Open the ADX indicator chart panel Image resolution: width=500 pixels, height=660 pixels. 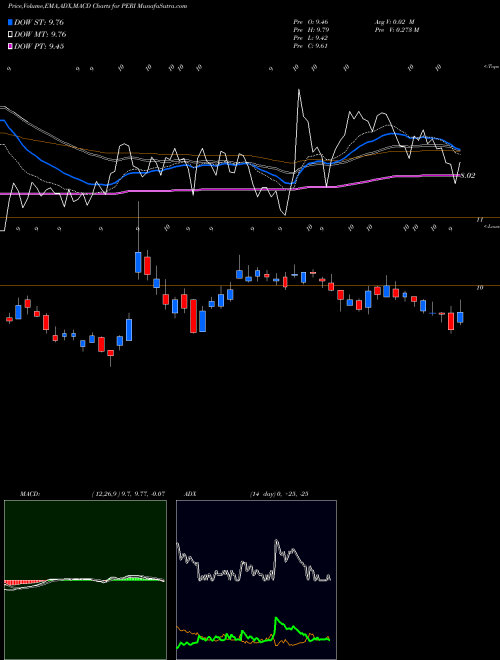pyautogui.click(x=256, y=580)
